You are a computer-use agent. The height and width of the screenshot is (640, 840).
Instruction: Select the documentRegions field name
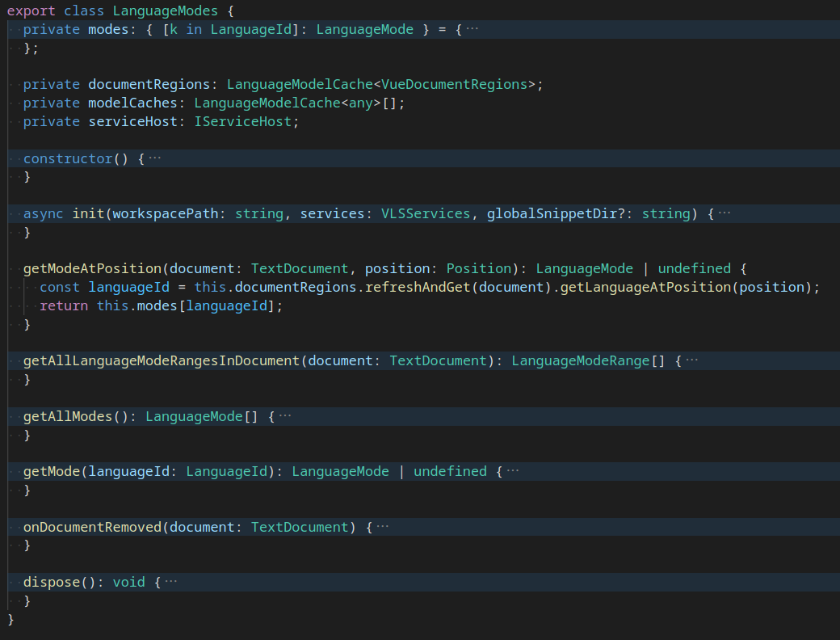153,83
